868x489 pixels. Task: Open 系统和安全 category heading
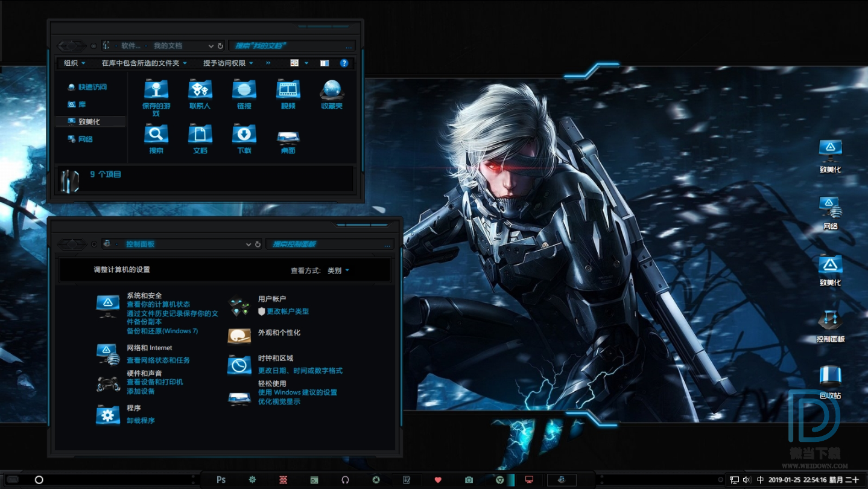tap(144, 296)
